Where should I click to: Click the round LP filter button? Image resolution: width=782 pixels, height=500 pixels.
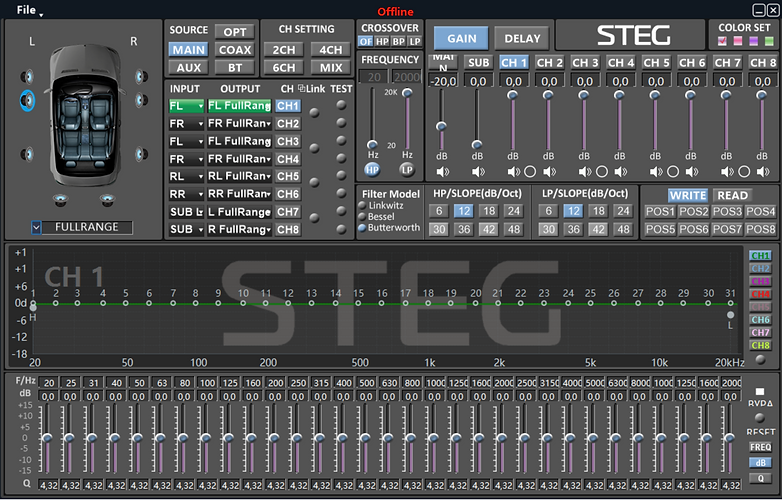point(407,170)
